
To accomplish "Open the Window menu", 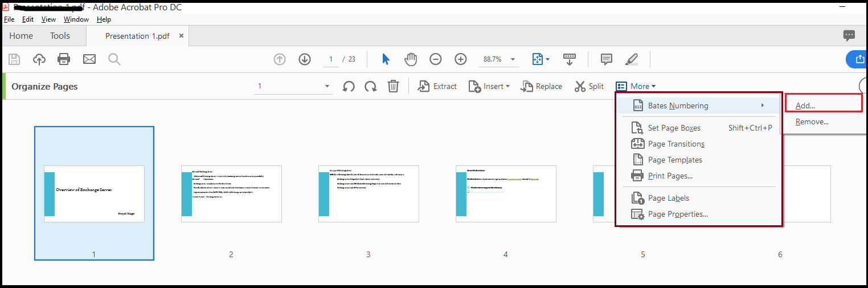I will click(x=76, y=19).
